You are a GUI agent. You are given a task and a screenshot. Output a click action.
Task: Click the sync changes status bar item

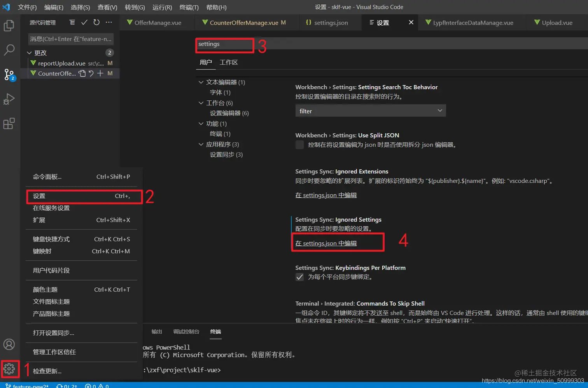tap(66, 386)
